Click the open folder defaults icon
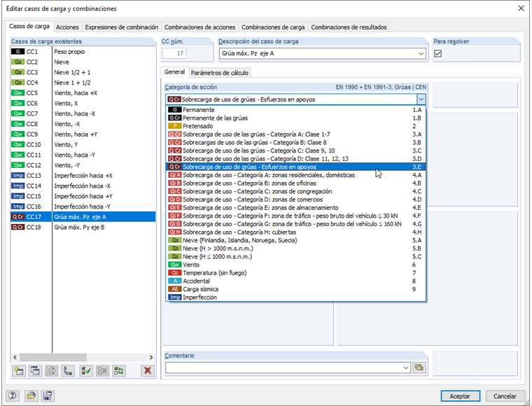This screenshot has height=406, width=532. pyautogui.click(x=31, y=395)
